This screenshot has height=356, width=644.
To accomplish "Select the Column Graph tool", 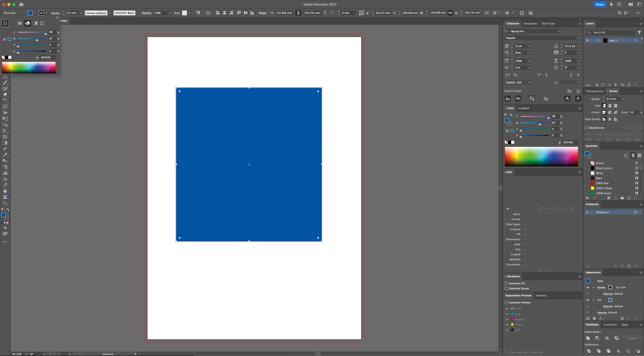I will tap(5, 173).
